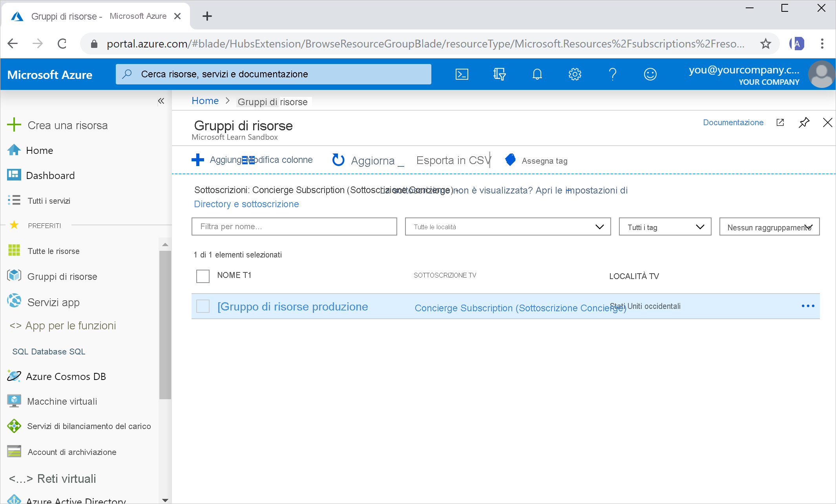This screenshot has width=836, height=504.
Task: Click sidebar scrollbar thumb
Action: [165, 325]
